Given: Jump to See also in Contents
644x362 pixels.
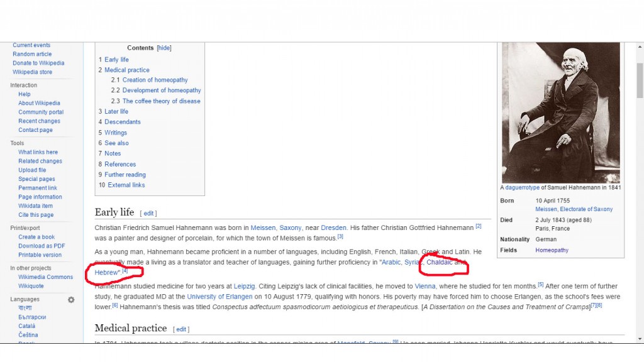Looking at the screenshot, I should [x=116, y=143].
